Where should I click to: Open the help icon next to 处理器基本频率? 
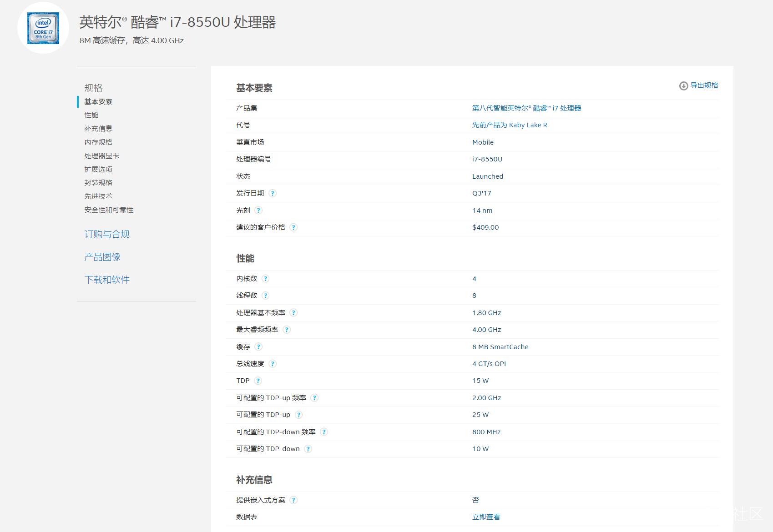click(x=293, y=313)
